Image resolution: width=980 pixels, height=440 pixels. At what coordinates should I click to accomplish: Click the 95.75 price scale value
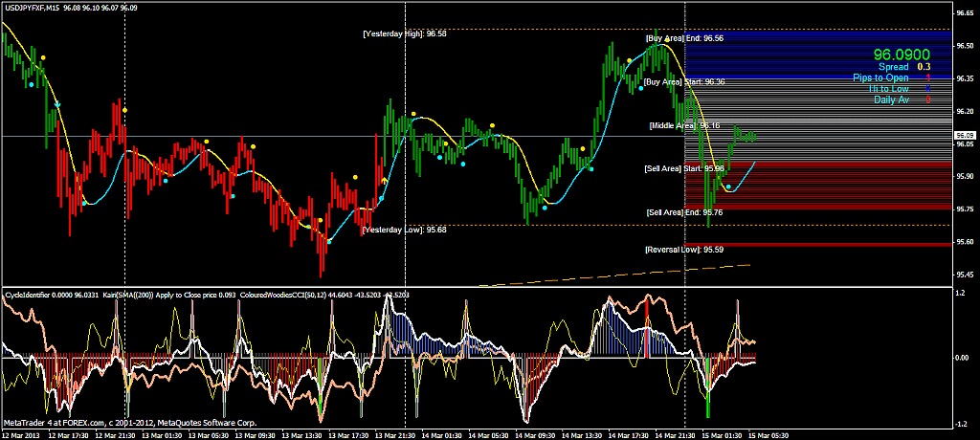coord(965,209)
